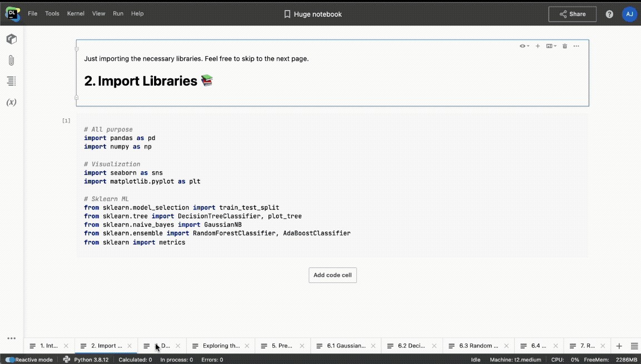641x364 pixels.
Task: Click the Huge notebook title
Action: [317, 14]
